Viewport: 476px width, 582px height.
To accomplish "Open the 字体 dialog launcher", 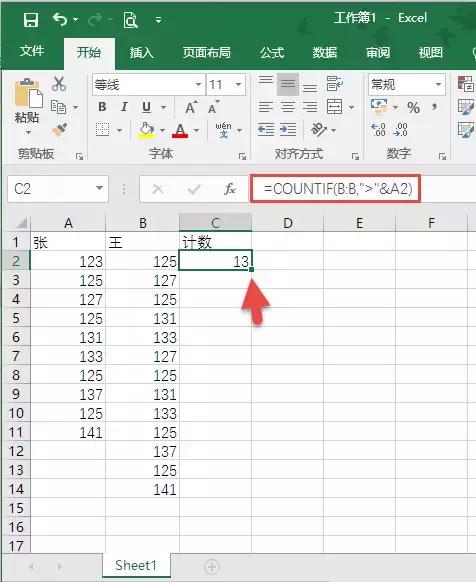I will (x=242, y=156).
